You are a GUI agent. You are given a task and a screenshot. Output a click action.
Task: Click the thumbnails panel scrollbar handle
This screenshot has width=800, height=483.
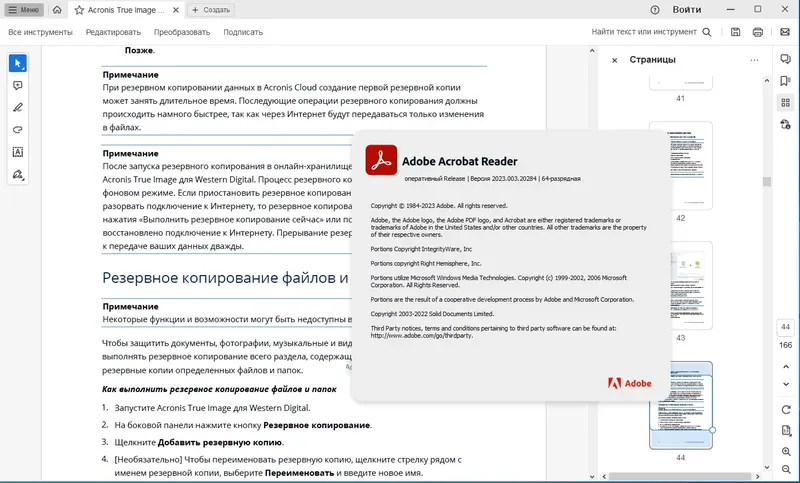tap(767, 182)
